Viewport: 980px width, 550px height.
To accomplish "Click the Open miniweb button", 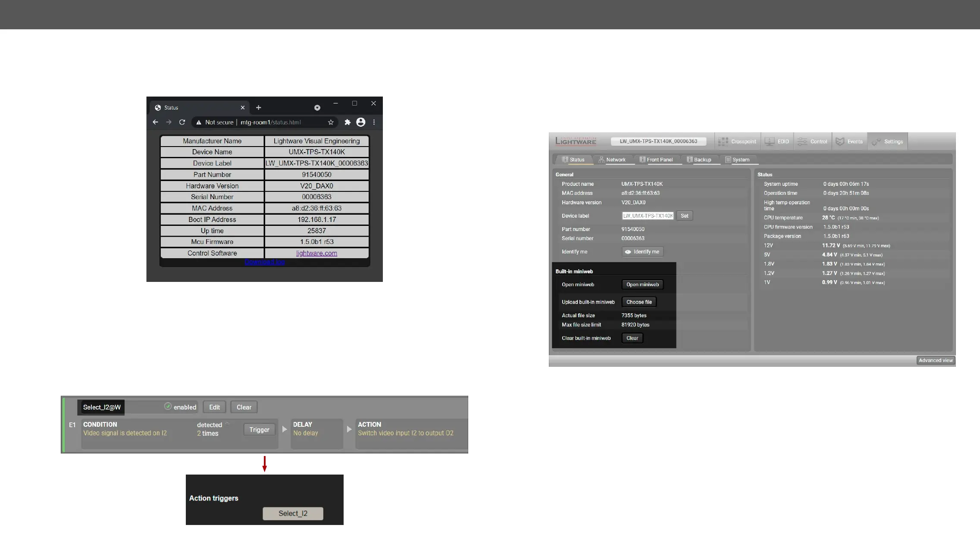I will click(x=642, y=284).
